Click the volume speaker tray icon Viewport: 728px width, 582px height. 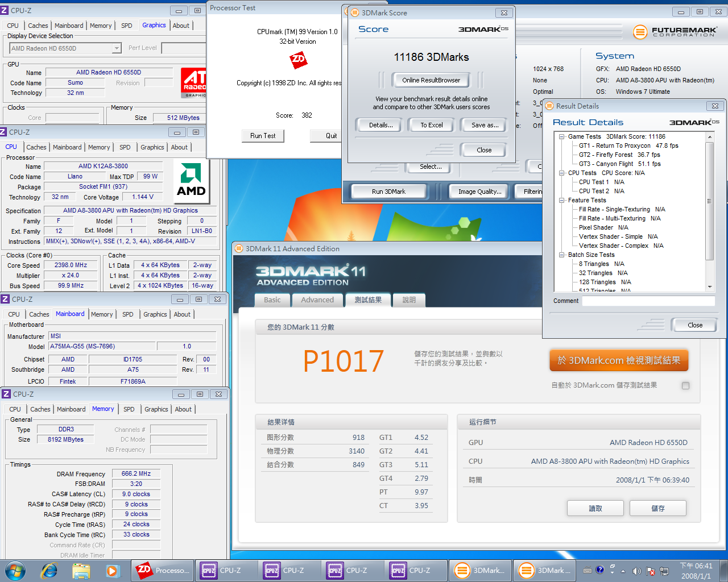636,571
